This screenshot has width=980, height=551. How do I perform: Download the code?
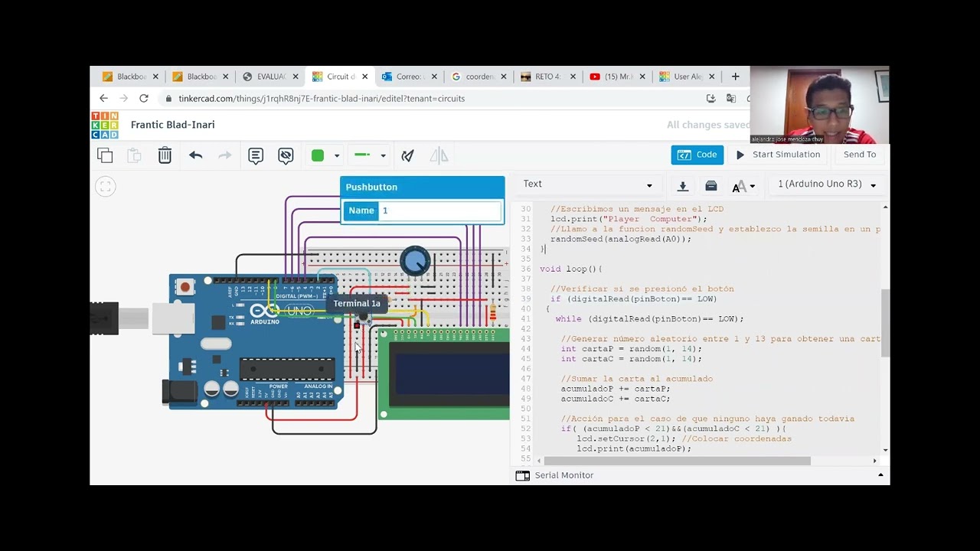point(683,185)
